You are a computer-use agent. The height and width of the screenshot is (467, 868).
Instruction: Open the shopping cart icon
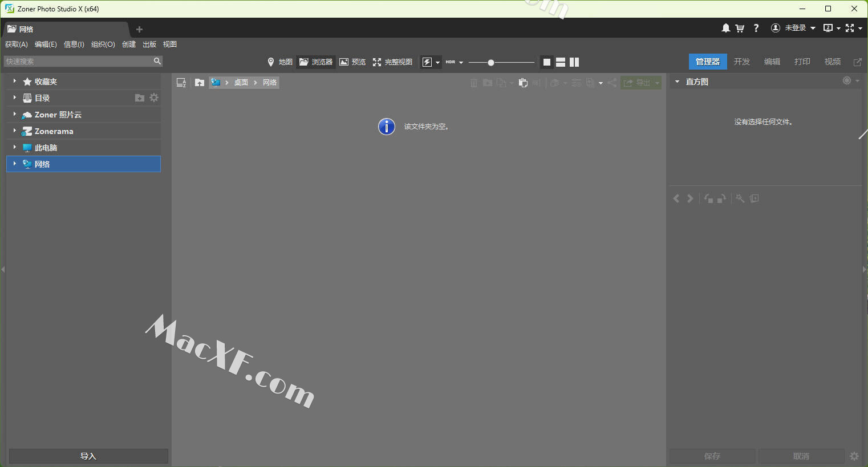coord(740,28)
